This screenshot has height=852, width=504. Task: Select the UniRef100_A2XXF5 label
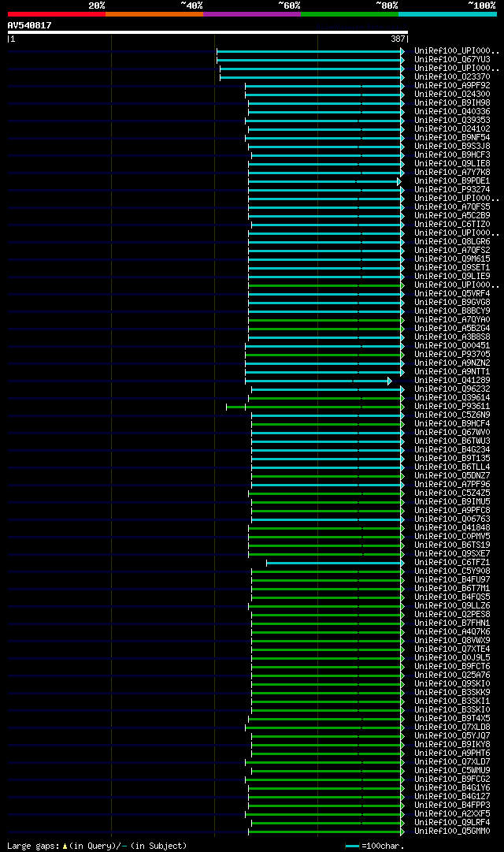[x=452, y=814]
